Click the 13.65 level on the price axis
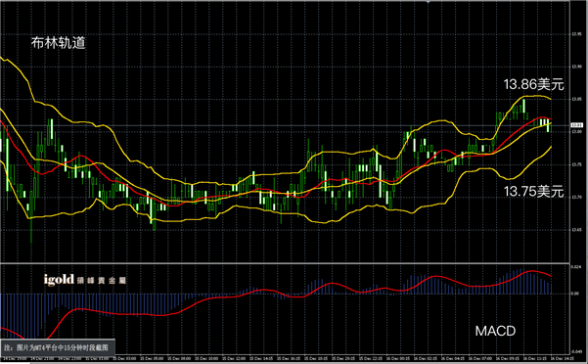Screen dimensions: 588x364 [576, 230]
